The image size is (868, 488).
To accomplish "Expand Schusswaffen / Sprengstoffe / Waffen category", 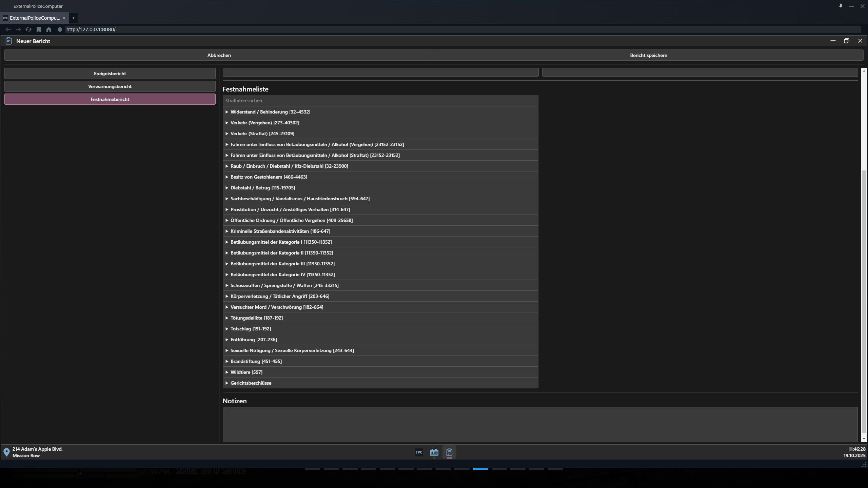I will click(284, 285).
